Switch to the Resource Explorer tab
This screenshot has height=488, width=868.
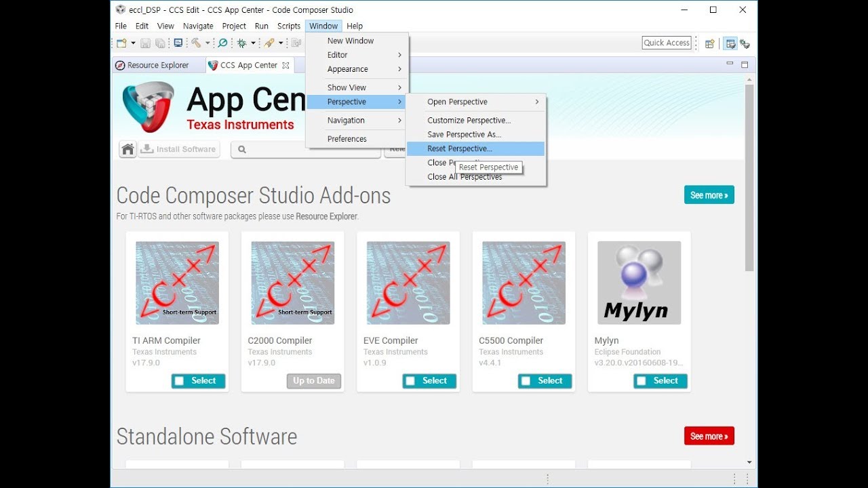coord(158,65)
